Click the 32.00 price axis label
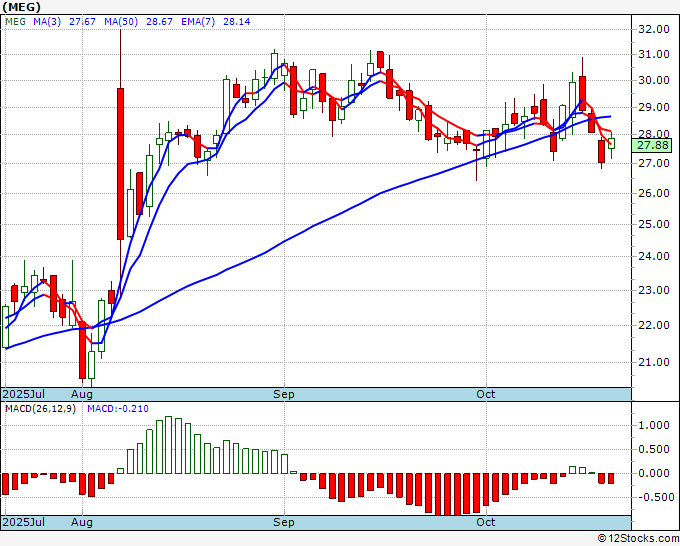 pyautogui.click(x=654, y=29)
